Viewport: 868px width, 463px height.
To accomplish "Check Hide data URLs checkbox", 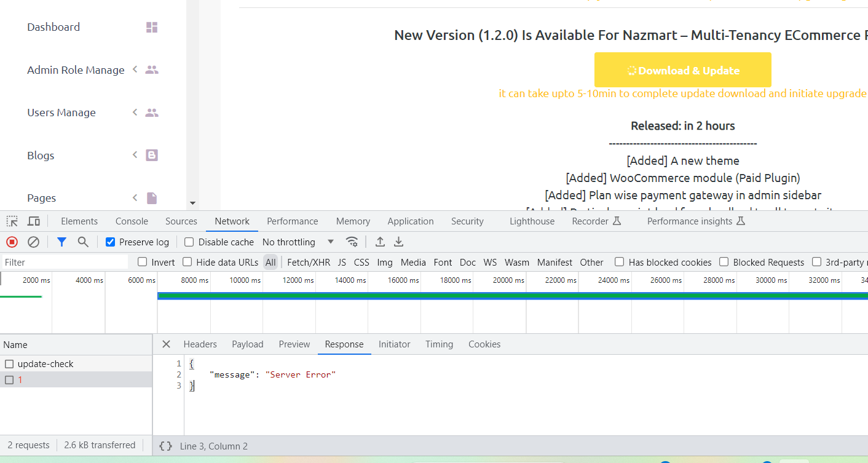I will (x=187, y=262).
